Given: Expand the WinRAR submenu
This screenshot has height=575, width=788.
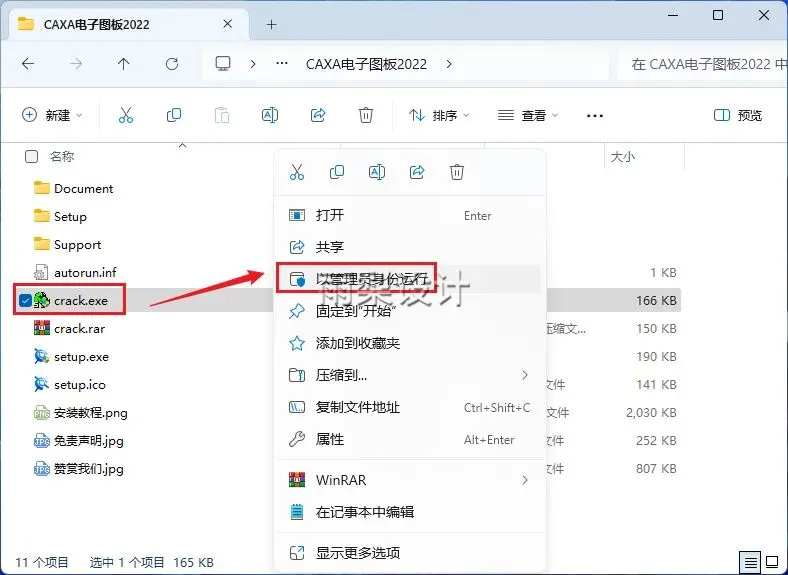Looking at the screenshot, I should [x=525, y=480].
